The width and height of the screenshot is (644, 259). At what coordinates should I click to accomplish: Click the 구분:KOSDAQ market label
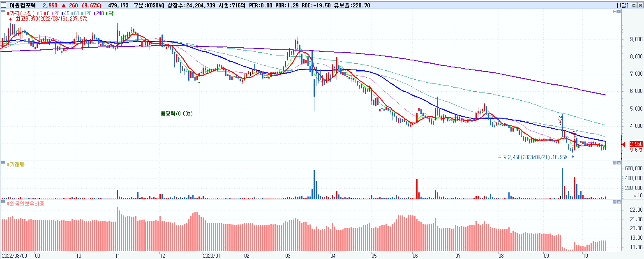click(148, 5)
